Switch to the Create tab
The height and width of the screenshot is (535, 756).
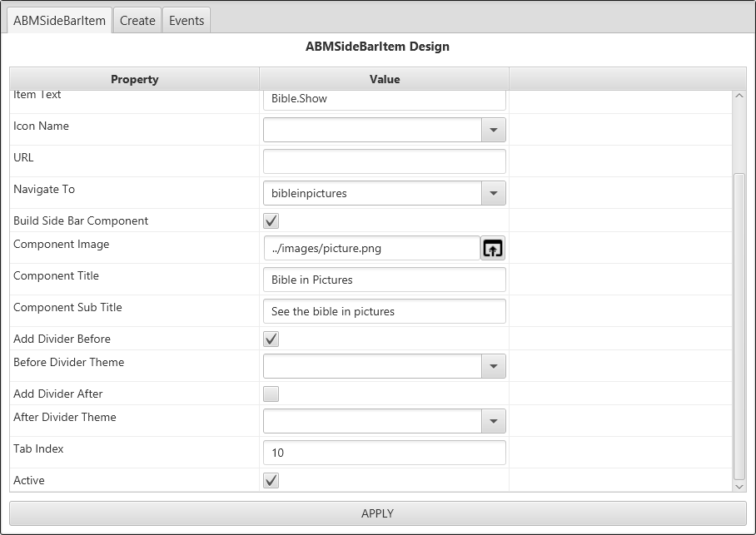click(x=137, y=20)
